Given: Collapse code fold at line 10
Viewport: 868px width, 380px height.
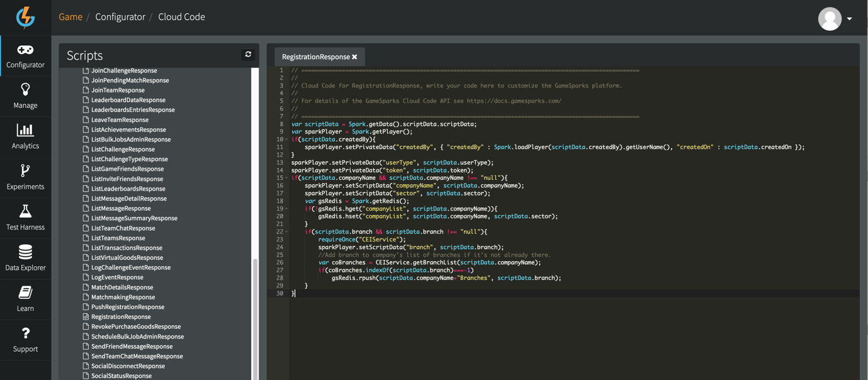Looking at the screenshot, I should click(286, 140).
